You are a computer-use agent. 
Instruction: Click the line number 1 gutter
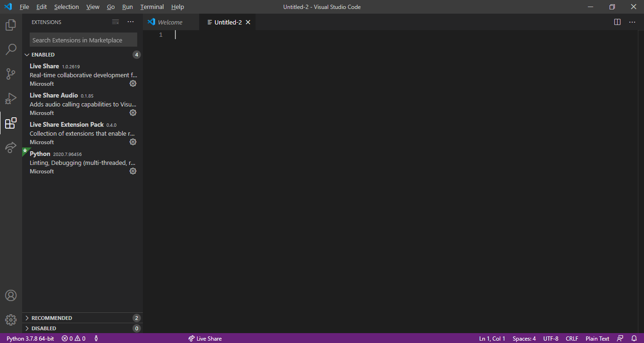point(160,35)
